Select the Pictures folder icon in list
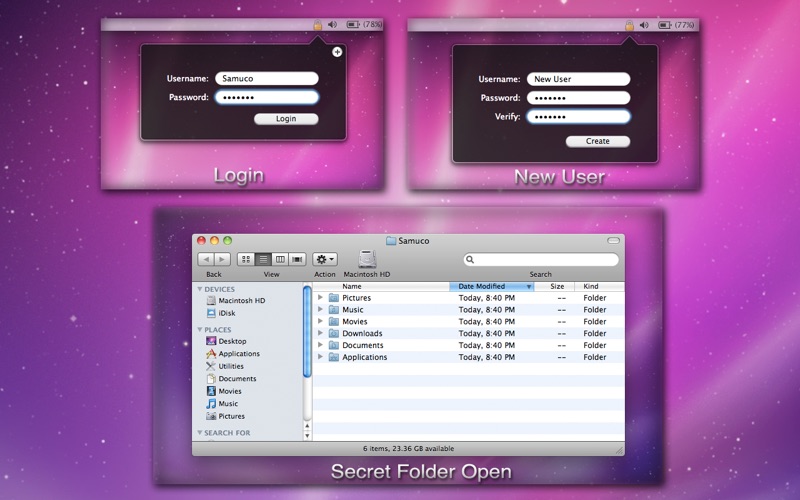Image resolution: width=800 pixels, height=500 pixels. pyautogui.click(x=334, y=297)
